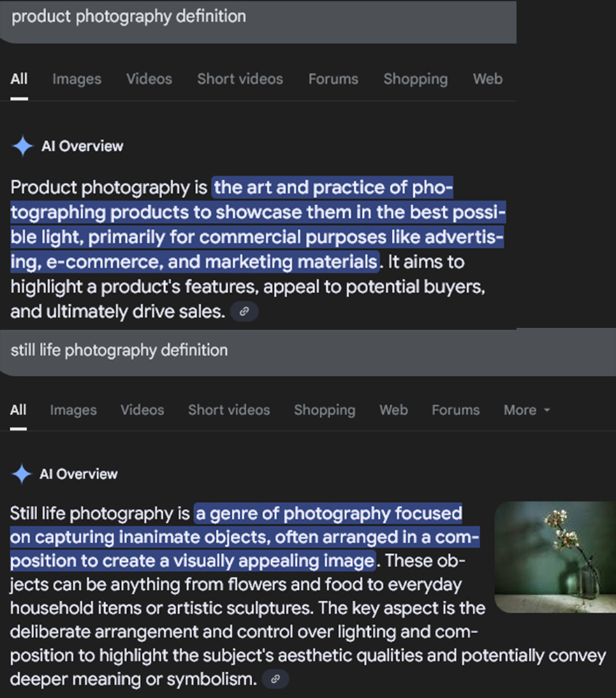Image resolution: width=616 pixels, height=698 pixels.
Task: Expand the More dropdown in still life results
Action: (527, 410)
